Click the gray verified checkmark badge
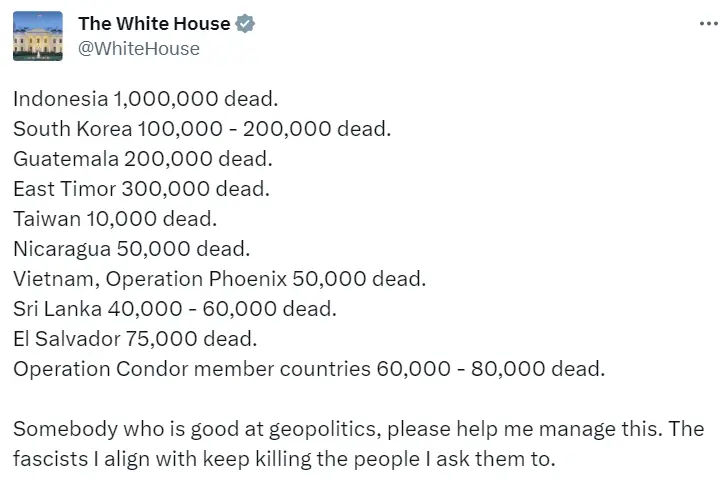This screenshot has height=491, width=727. [245, 24]
